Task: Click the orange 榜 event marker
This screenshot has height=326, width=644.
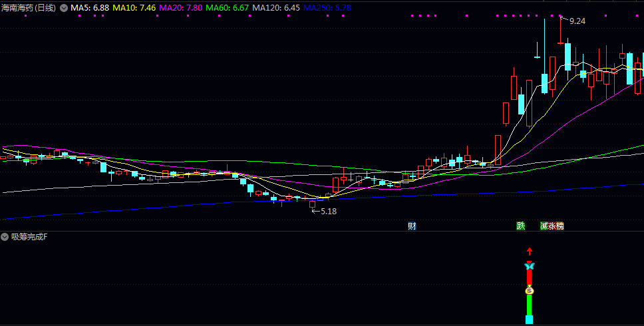Action: (x=560, y=226)
